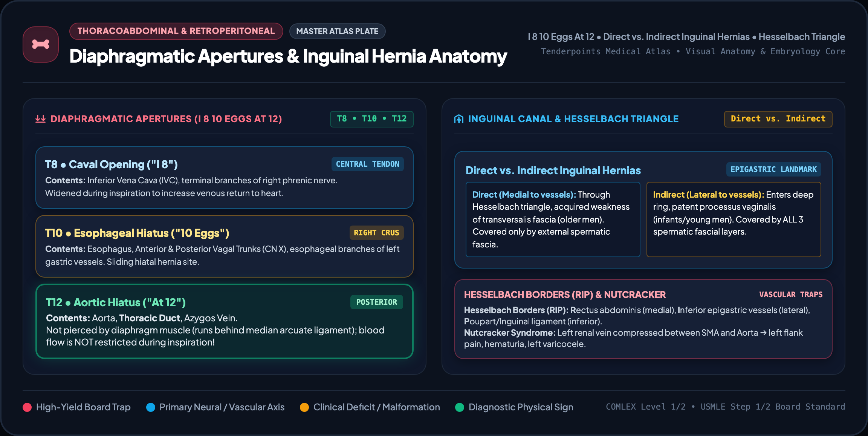Image resolution: width=868 pixels, height=436 pixels.
Task: Click the Direct (Medial to vessels) box
Action: coord(553,220)
